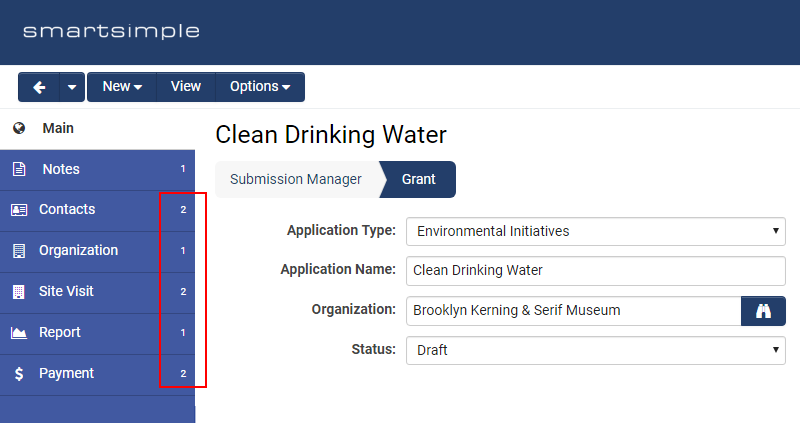
Task: Click the Notes document icon
Action: click(19, 169)
